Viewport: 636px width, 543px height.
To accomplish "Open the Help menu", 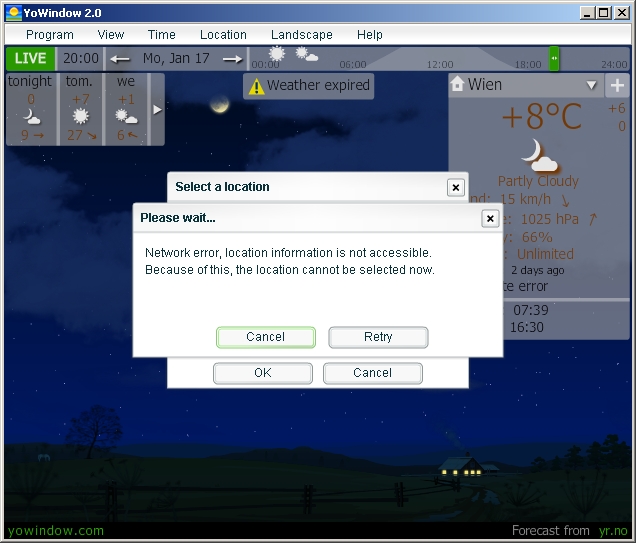I will tap(370, 35).
